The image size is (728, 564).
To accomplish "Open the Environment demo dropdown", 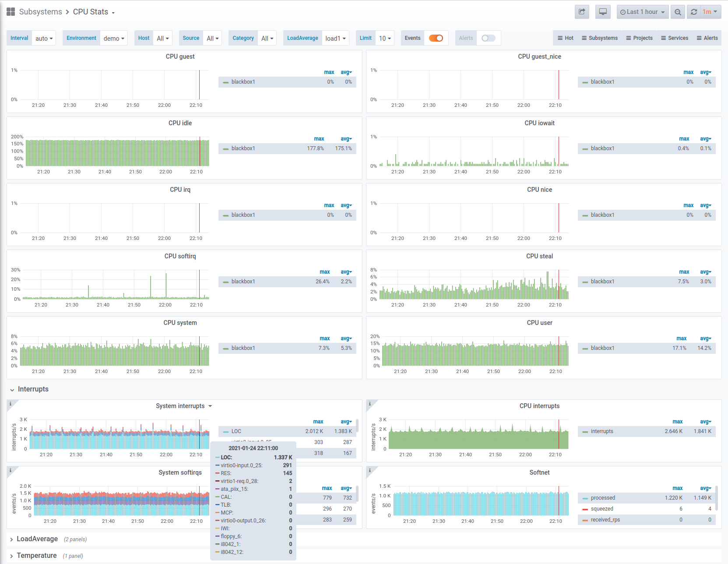I will (x=114, y=38).
